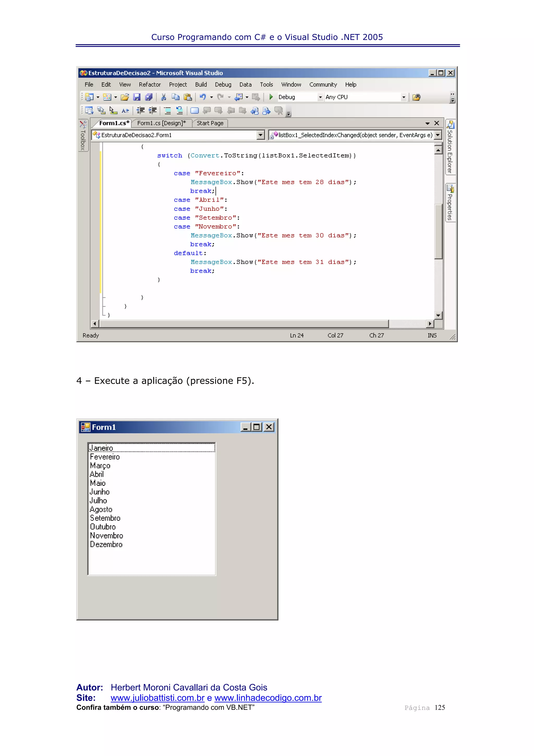The height and width of the screenshot is (756, 534).
Task: Decrease line indent using toolbar icon
Action: (141, 111)
